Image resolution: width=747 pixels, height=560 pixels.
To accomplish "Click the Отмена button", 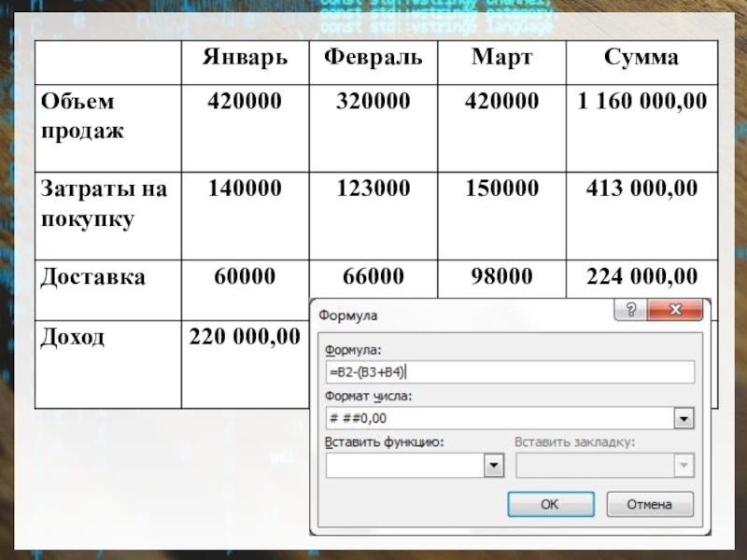I will [x=650, y=504].
